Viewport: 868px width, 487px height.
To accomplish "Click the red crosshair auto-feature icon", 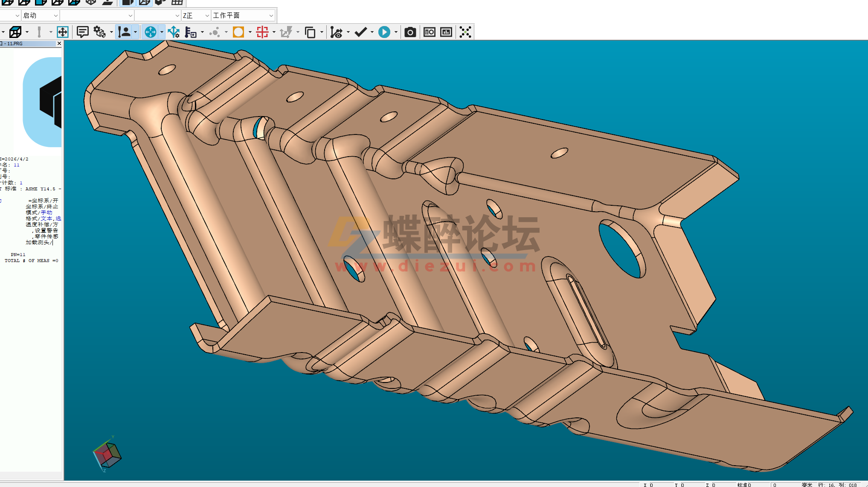I will (262, 32).
